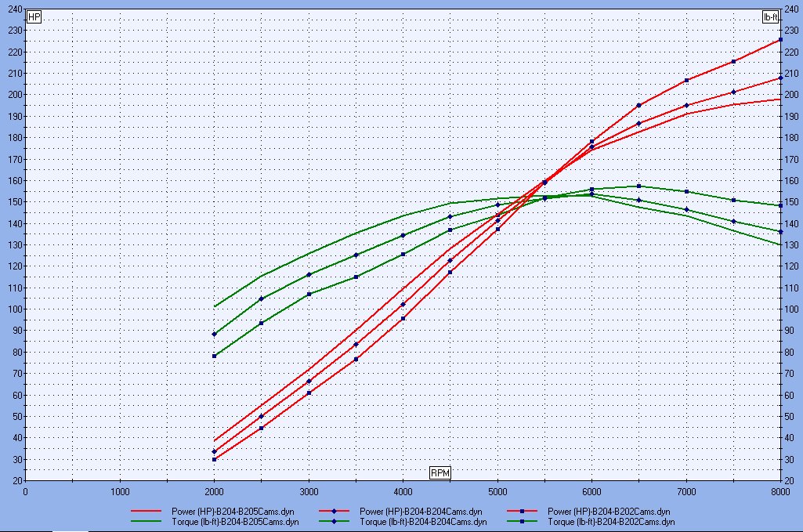
Task: Click B202Cams torque square marker at 2000 RPM
Action: coord(214,356)
